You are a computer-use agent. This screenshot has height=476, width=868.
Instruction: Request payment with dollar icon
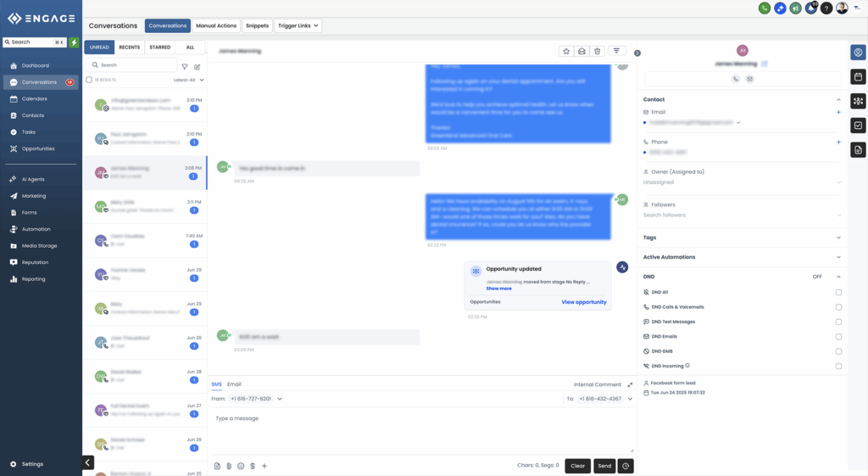(253, 466)
